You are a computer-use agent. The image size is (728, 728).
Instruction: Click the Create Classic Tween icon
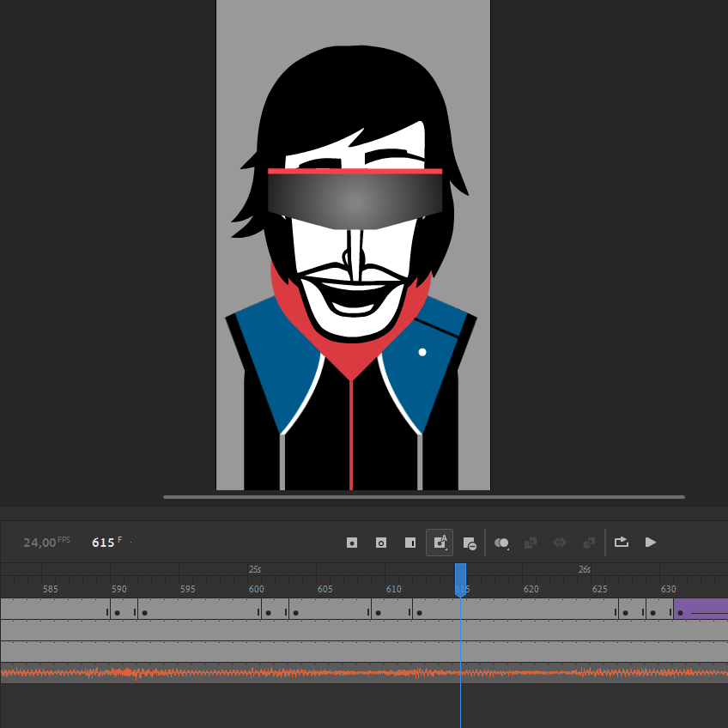point(531,543)
